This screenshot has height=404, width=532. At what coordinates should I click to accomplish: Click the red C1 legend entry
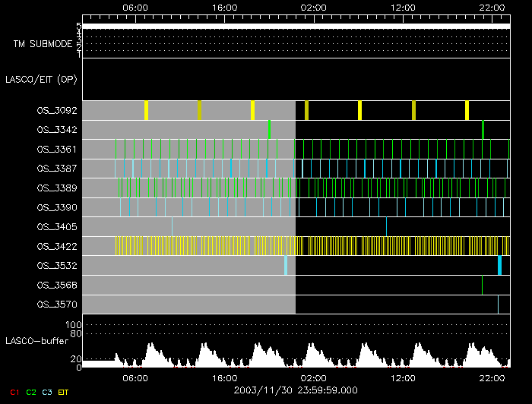point(14,391)
